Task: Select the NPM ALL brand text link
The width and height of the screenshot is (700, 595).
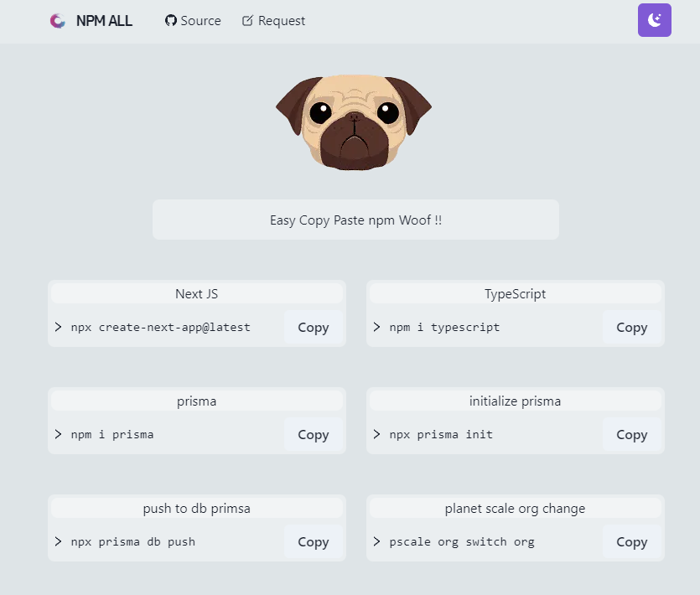Action: [x=104, y=20]
